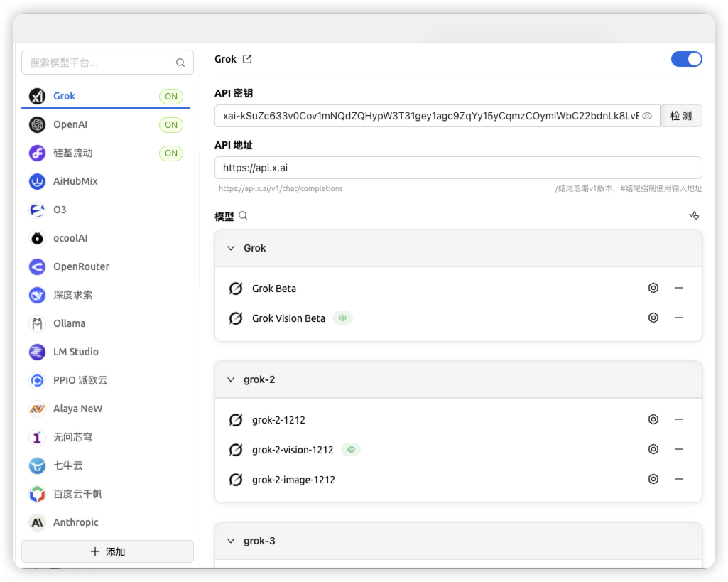Collapse the Grok model group
Viewport: 728px width, 582px height.
pyautogui.click(x=231, y=248)
